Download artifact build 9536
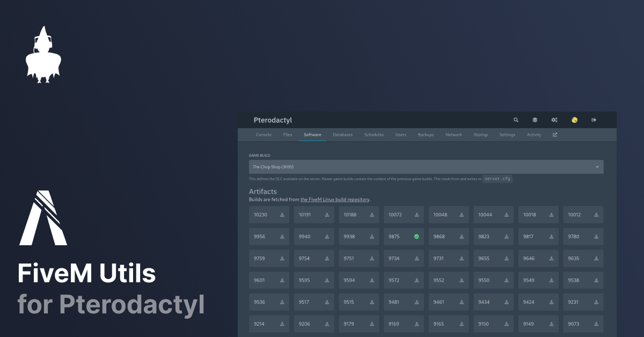Image resolution: width=644 pixels, height=337 pixels. 282,302
